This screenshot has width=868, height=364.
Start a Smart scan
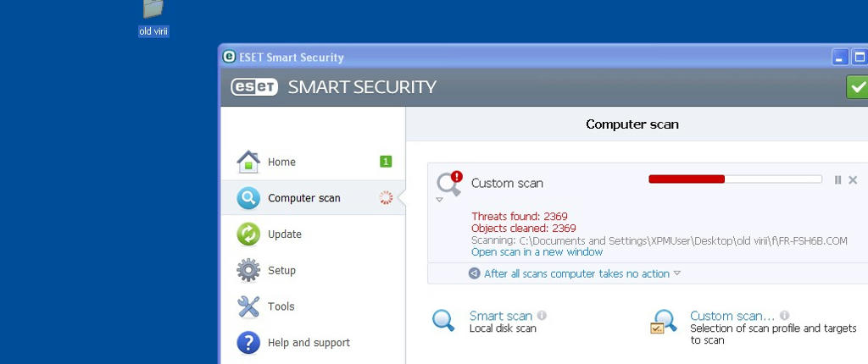[500, 316]
